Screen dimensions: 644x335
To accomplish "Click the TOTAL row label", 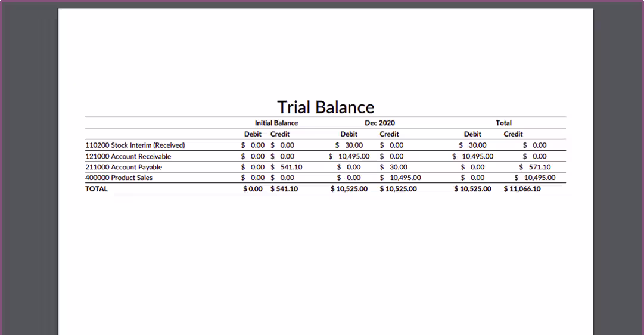I will pos(97,189).
